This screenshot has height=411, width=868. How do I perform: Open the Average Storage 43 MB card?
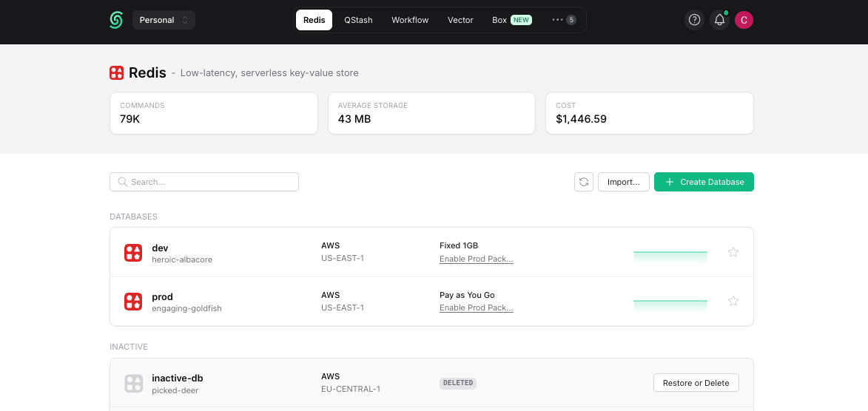(432, 113)
